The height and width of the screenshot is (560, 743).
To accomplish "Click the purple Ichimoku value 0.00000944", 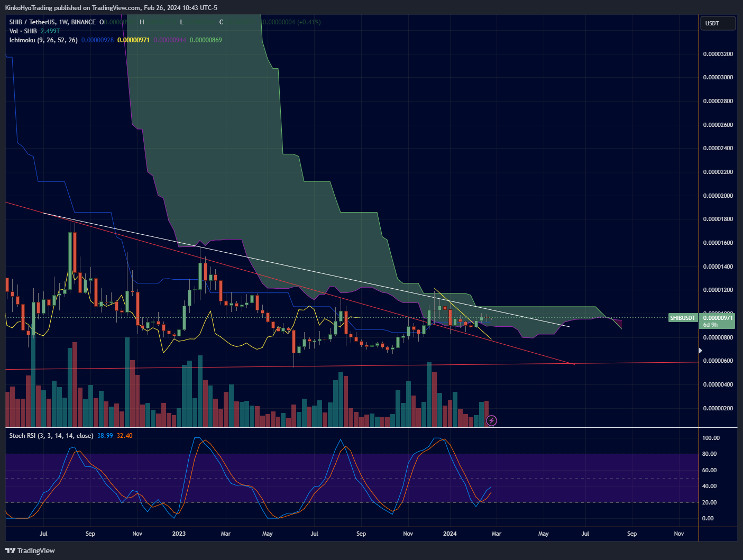I will point(170,40).
